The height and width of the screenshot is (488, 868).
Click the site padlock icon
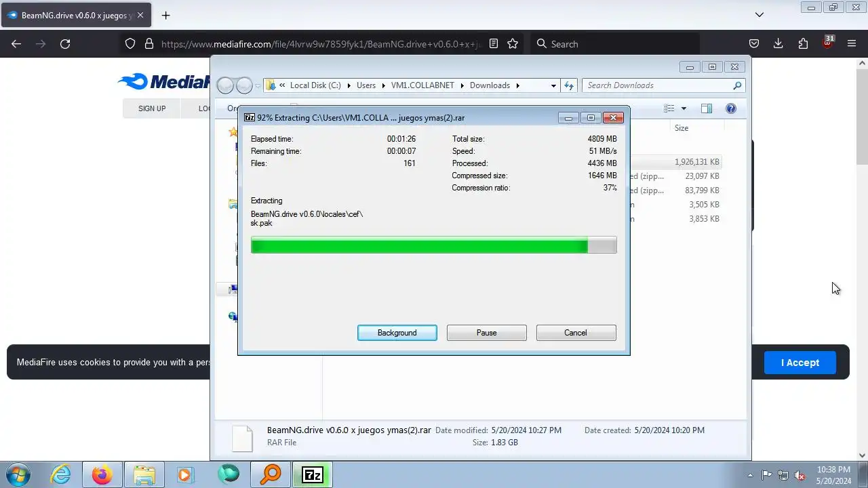tap(149, 43)
